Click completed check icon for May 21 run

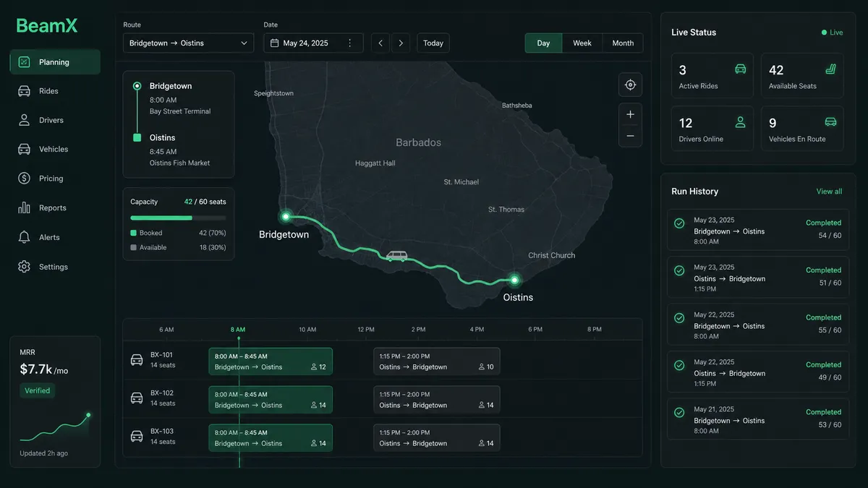679,413
